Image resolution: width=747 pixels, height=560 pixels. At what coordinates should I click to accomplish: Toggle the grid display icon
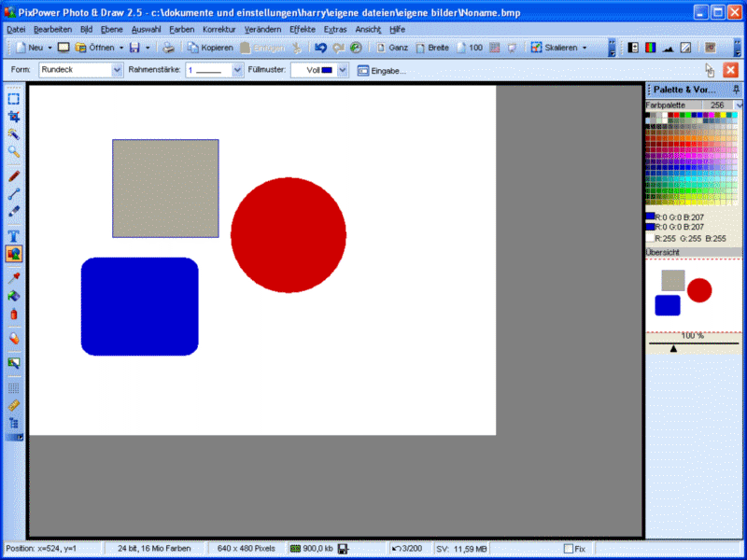[x=14, y=387]
